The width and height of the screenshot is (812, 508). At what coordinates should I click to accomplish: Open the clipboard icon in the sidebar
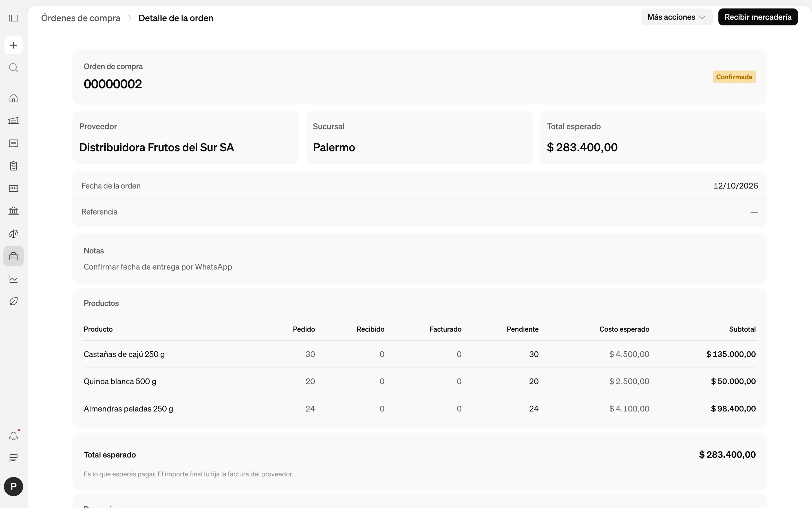pyautogui.click(x=14, y=166)
